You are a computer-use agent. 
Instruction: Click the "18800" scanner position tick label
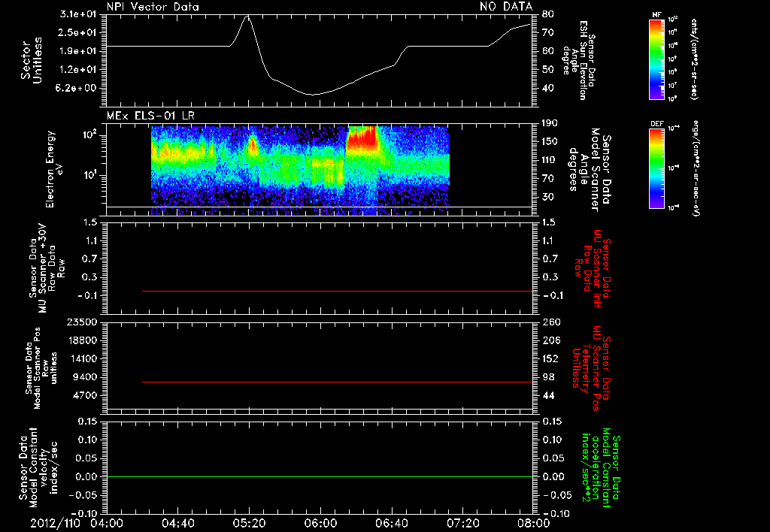point(82,340)
